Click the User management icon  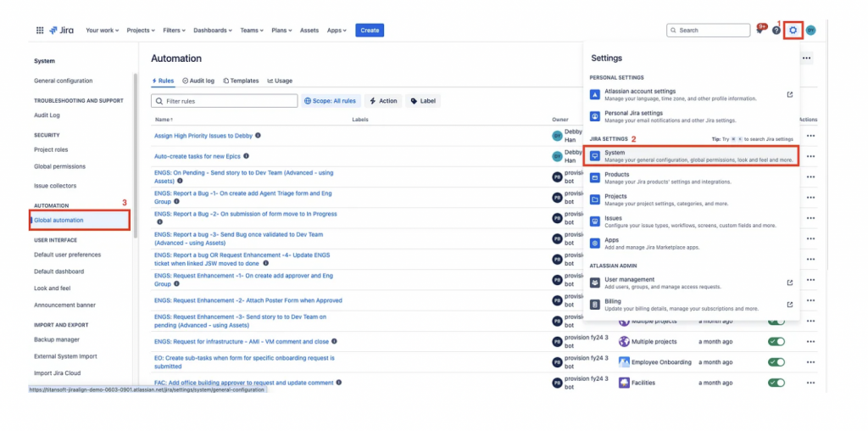tap(594, 283)
